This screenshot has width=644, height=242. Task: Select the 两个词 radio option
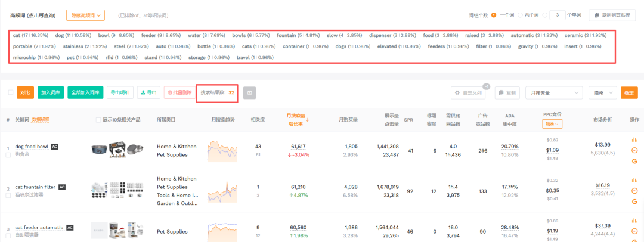coord(520,15)
